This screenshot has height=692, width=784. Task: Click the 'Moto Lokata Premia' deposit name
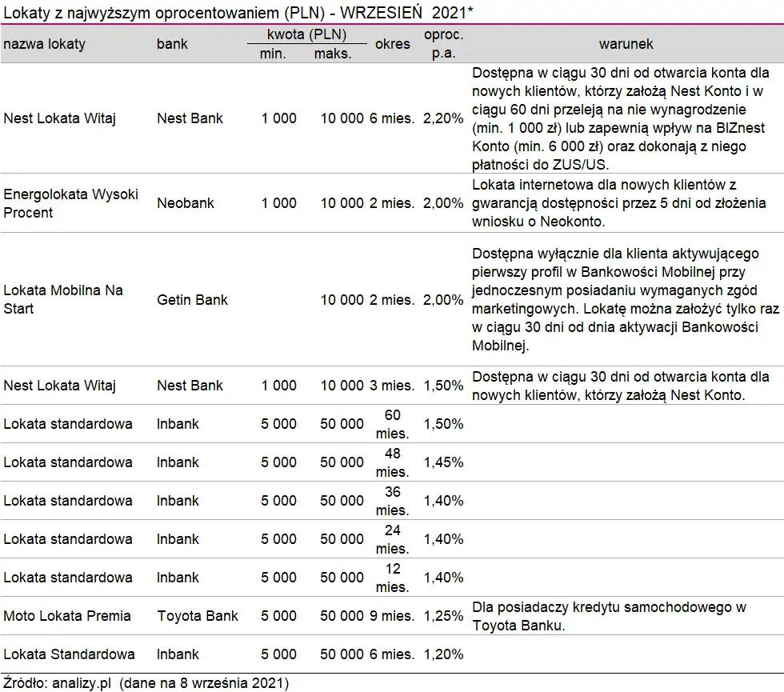coord(67,616)
